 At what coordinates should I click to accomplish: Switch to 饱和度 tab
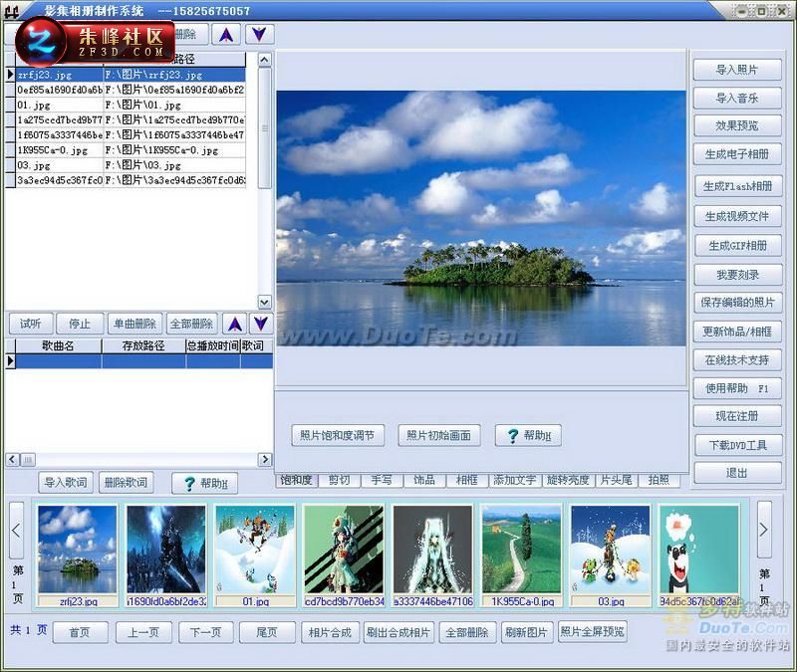[x=296, y=480]
